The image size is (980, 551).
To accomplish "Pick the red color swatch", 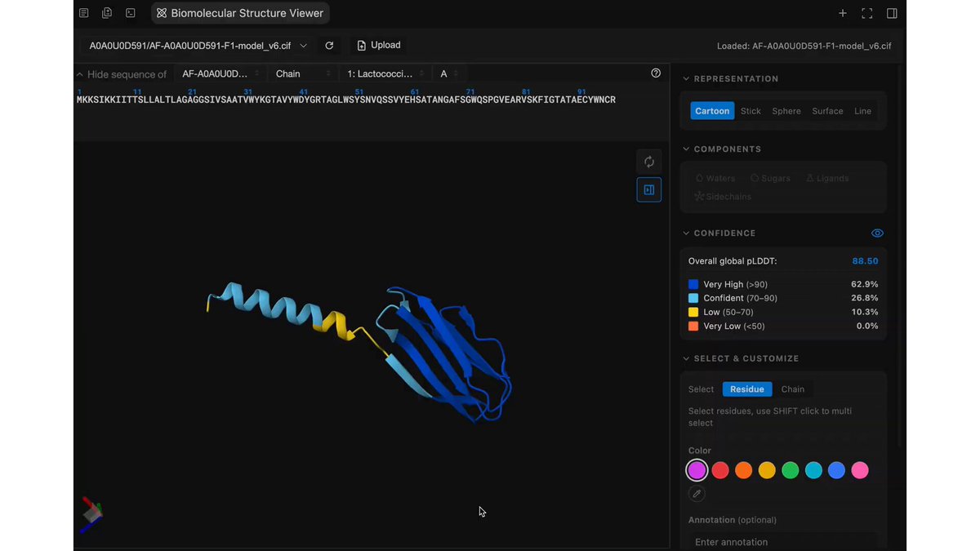I will 720,470.
